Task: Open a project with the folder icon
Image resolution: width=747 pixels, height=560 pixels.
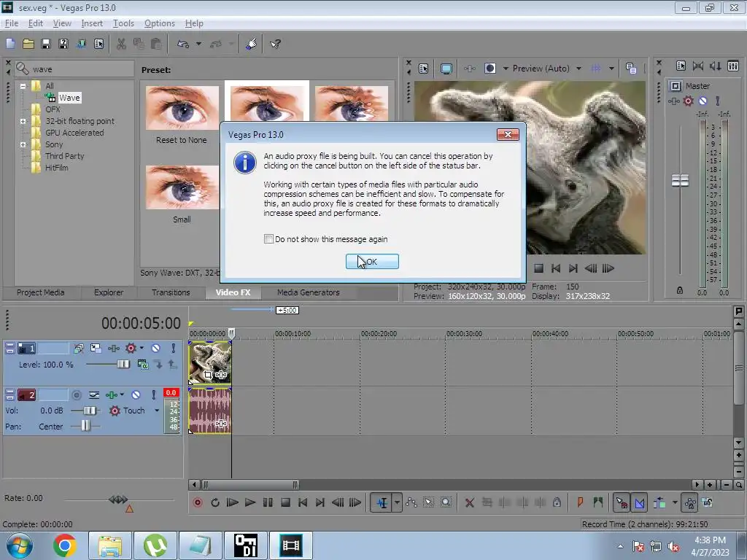Action: 28,44
